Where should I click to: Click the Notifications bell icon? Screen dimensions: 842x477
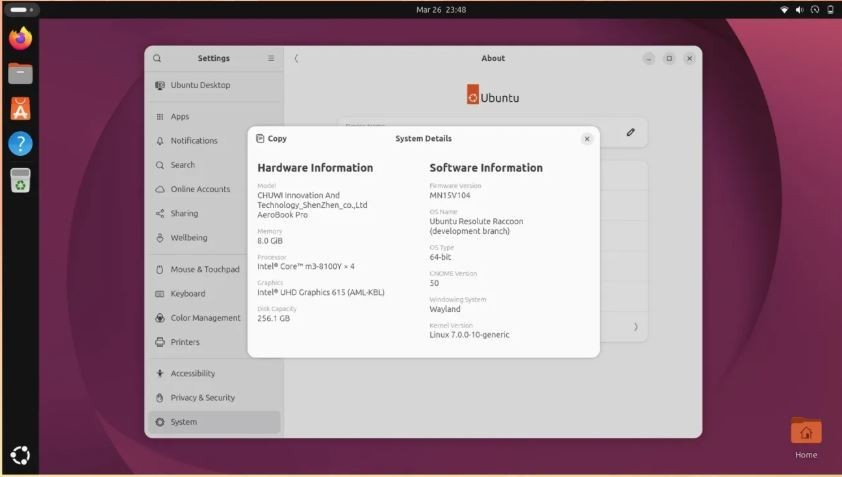(159, 141)
